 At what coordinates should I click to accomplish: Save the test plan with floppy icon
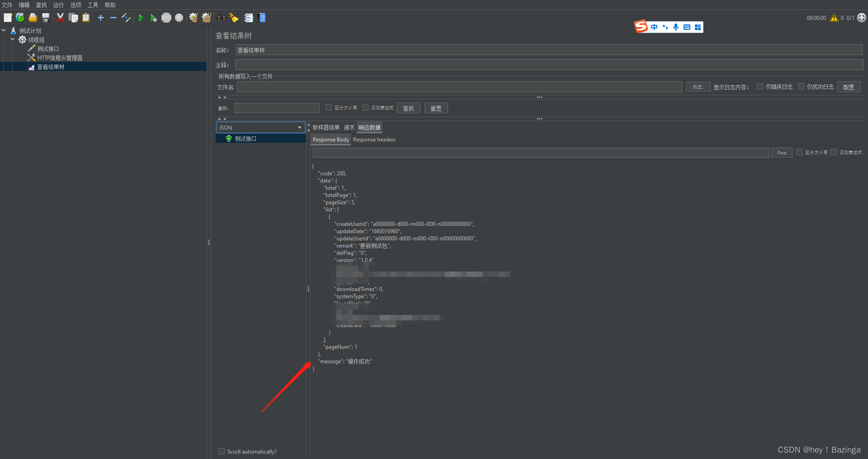(x=46, y=18)
